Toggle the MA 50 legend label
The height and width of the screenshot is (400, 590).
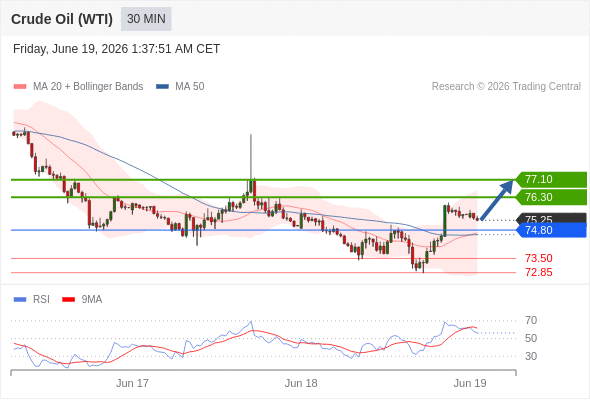click(190, 87)
